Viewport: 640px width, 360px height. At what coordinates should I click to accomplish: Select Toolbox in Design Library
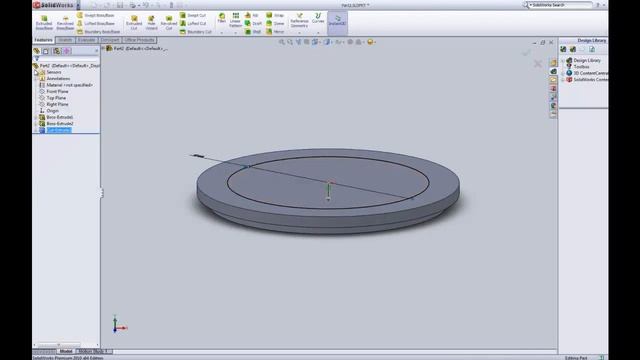(581, 67)
